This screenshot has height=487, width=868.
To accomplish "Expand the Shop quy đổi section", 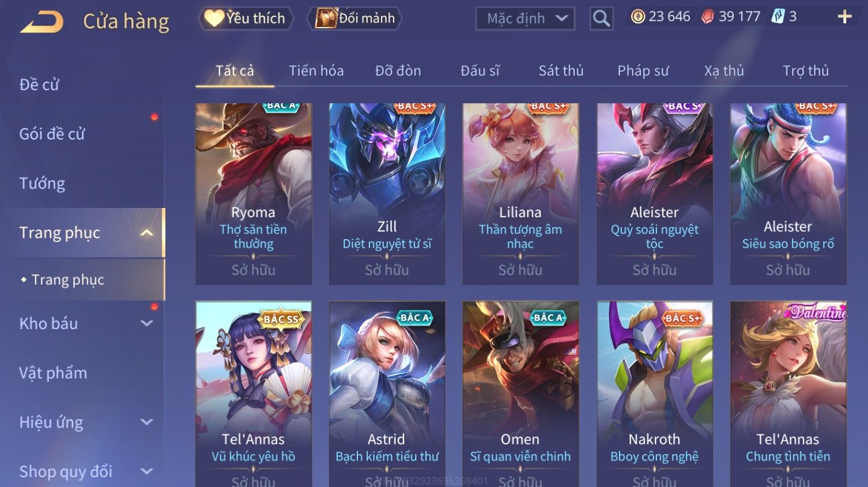I will point(147,471).
